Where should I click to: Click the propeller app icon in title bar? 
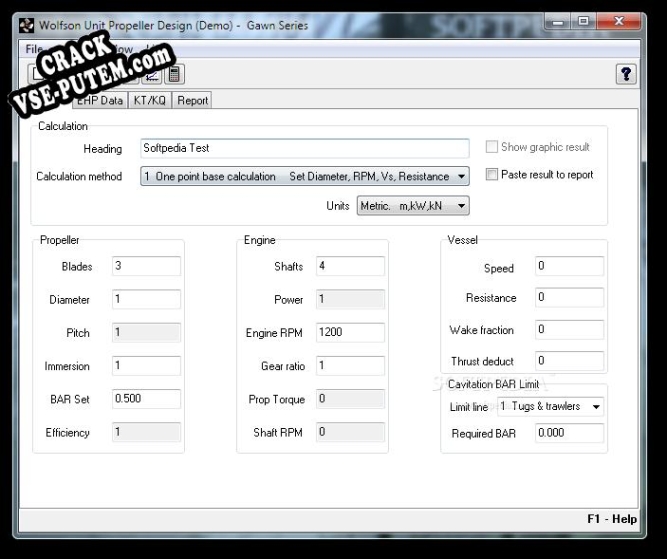[x=26, y=26]
